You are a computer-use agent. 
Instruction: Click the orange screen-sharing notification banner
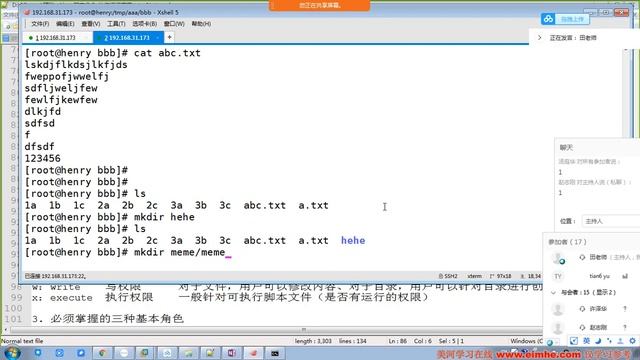click(320, 5)
